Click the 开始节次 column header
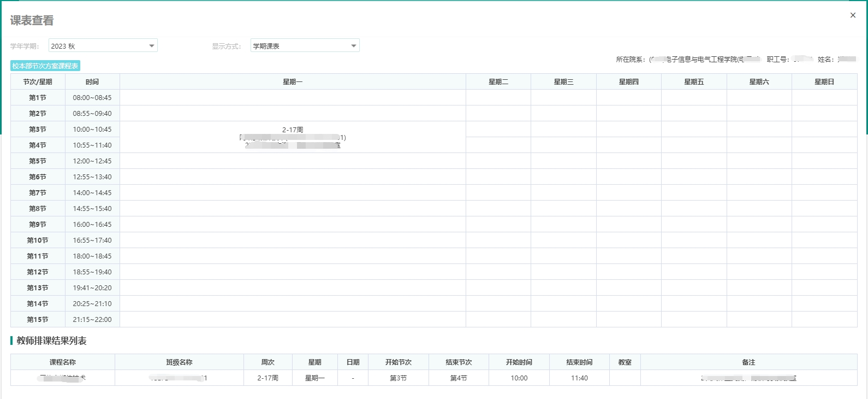Screen dimensions: 868x399 click(x=399, y=362)
